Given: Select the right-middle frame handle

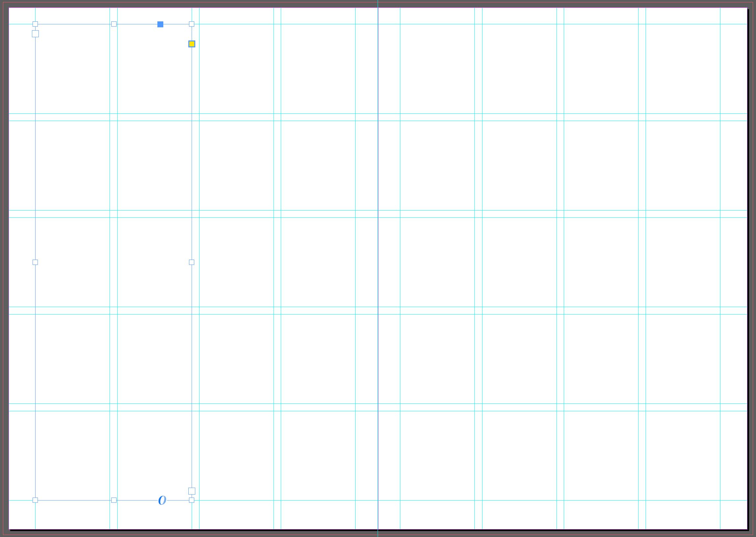Looking at the screenshot, I should (192, 262).
